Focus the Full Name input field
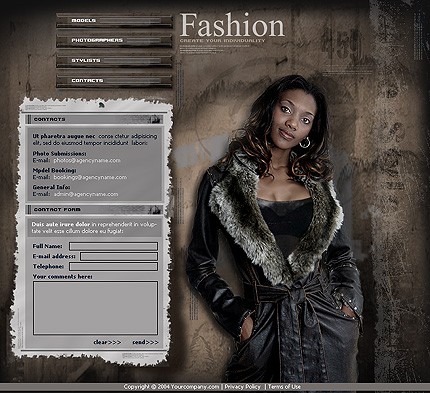Screen dimensions: 430x393 pos(113,246)
